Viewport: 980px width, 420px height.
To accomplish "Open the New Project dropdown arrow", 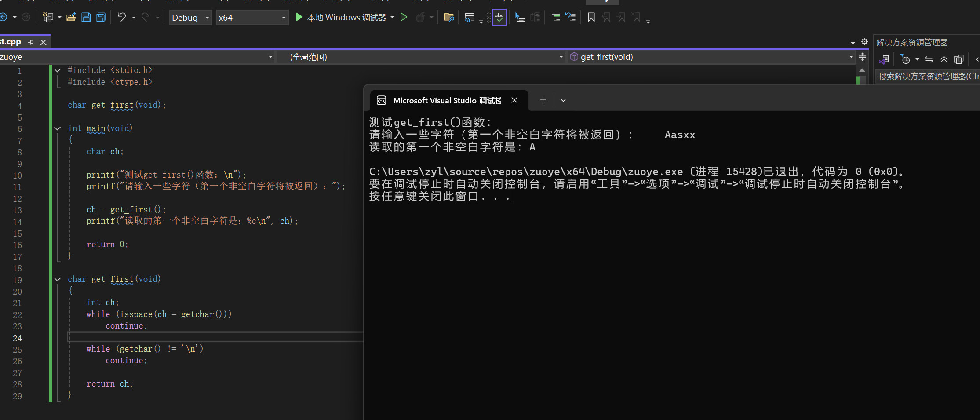I will pyautogui.click(x=59, y=18).
